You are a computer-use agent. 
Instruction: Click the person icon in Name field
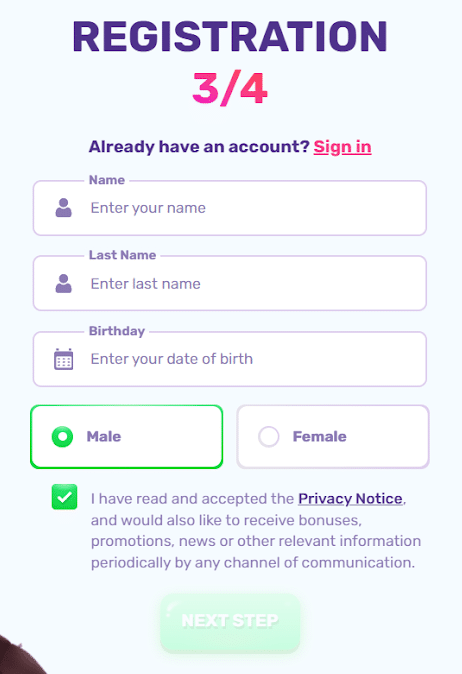coord(64,208)
